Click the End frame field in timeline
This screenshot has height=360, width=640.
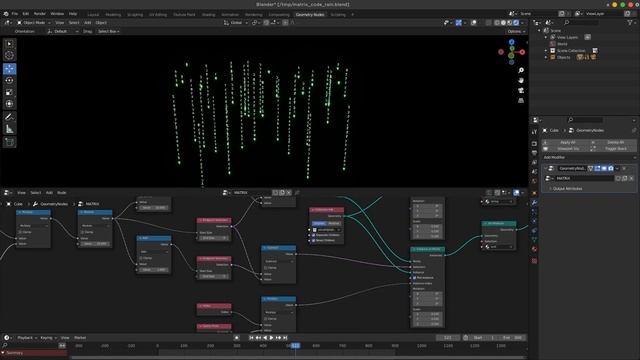pos(511,338)
